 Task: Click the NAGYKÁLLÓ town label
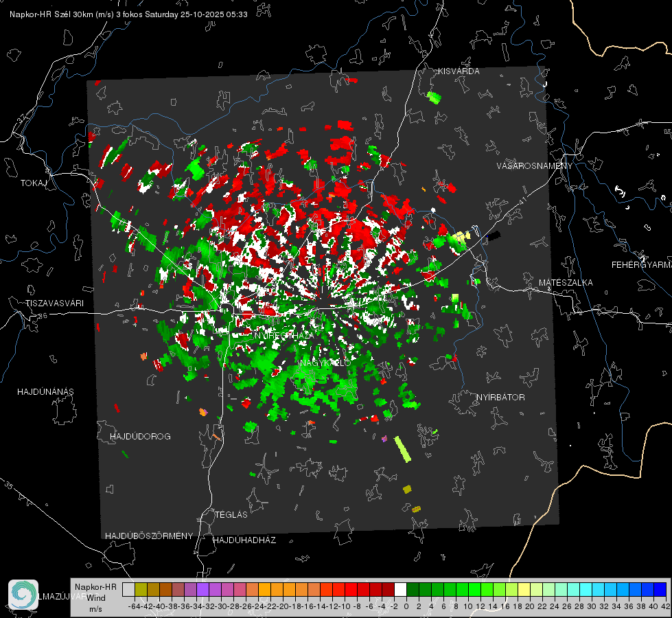pos(325,363)
